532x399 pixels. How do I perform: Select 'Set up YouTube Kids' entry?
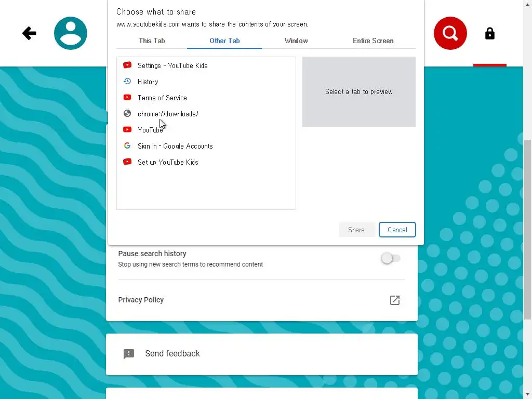click(206, 162)
